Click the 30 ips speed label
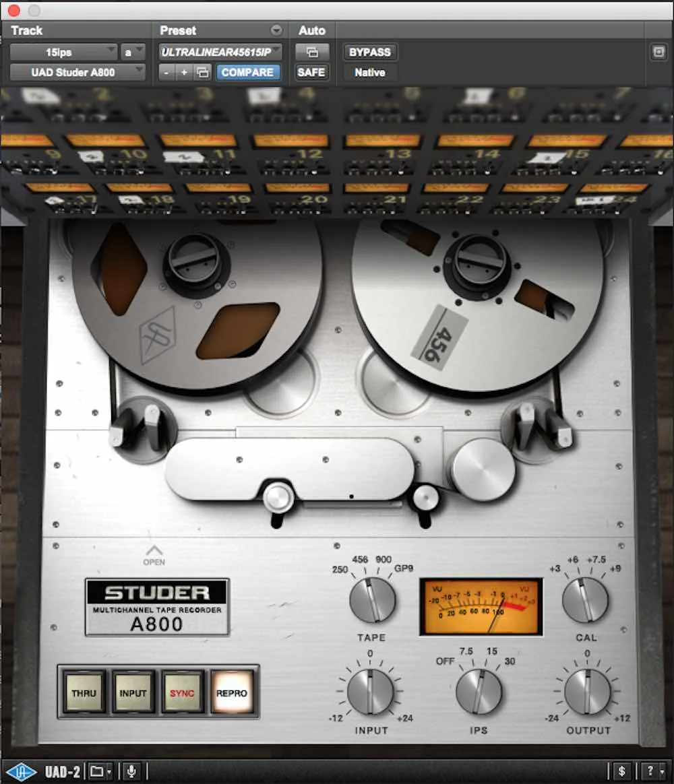674x784 pixels. click(x=510, y=661)
